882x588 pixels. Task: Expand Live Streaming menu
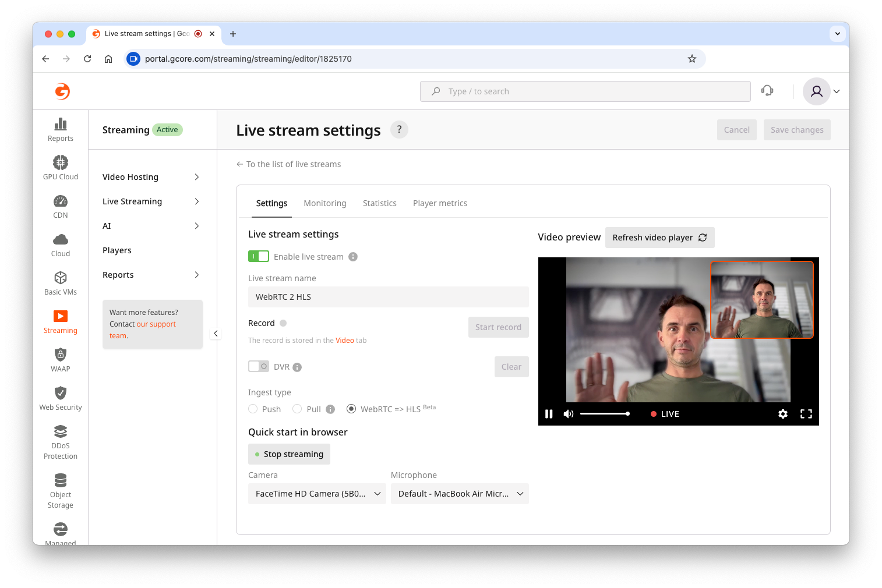(x=151, y=201)
